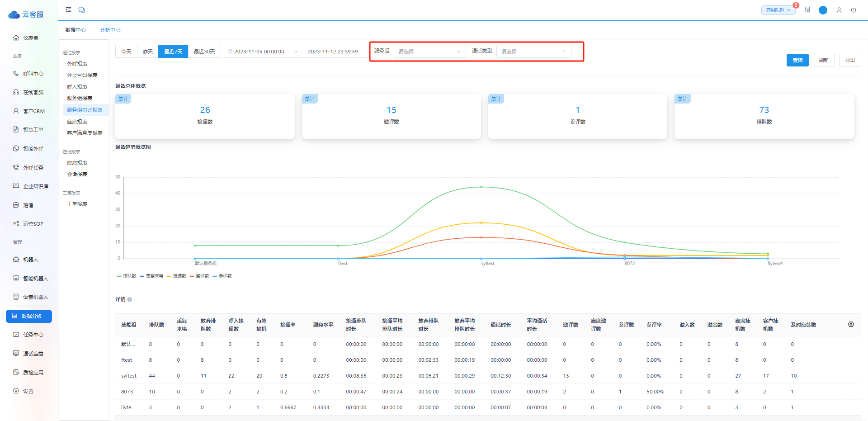Click the 排队数 summary card showing 73

(x=764, y=116)
